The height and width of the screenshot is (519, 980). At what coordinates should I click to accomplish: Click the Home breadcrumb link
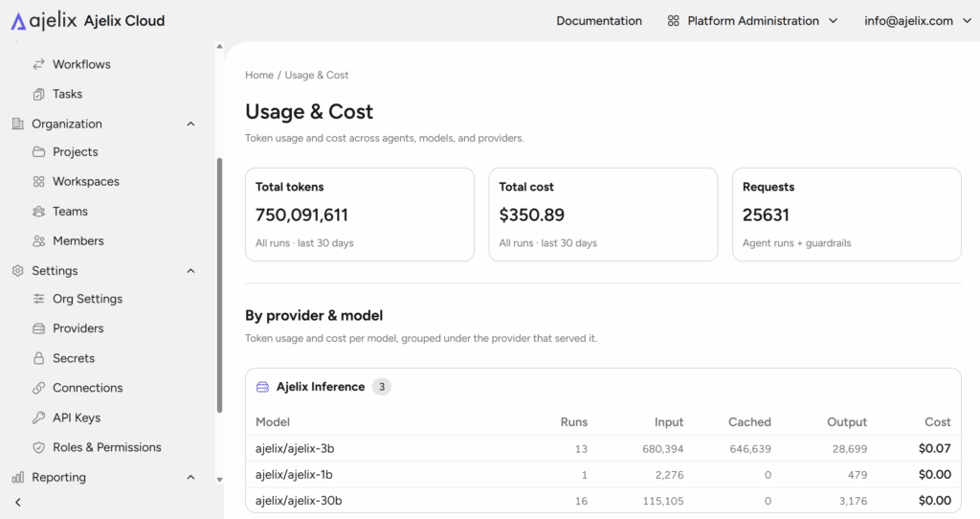(259, 75)
